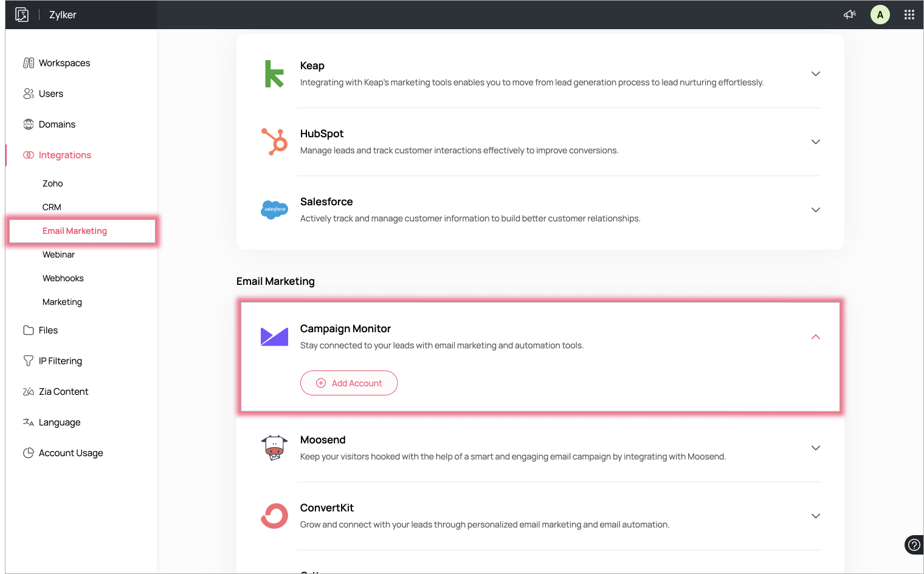Click the Campaign Monitor envelope logo
Image resolution: width=924 pixels, height=574 pixels.
[274, 337]
